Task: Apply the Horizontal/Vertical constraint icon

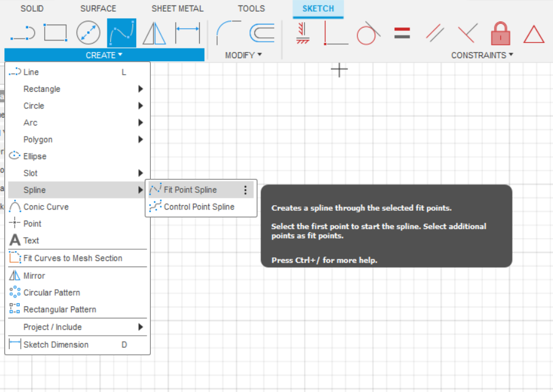Action: click(303, 32)
